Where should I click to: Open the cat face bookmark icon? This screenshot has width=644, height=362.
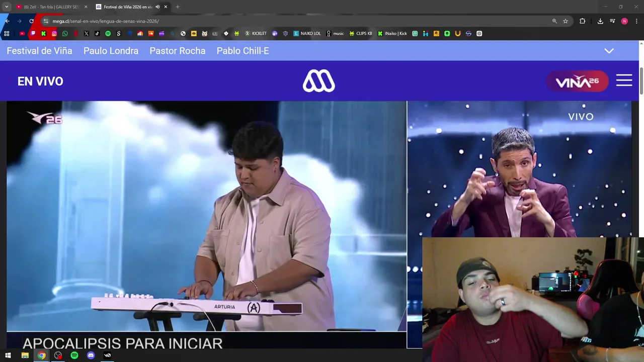[204, 34]
